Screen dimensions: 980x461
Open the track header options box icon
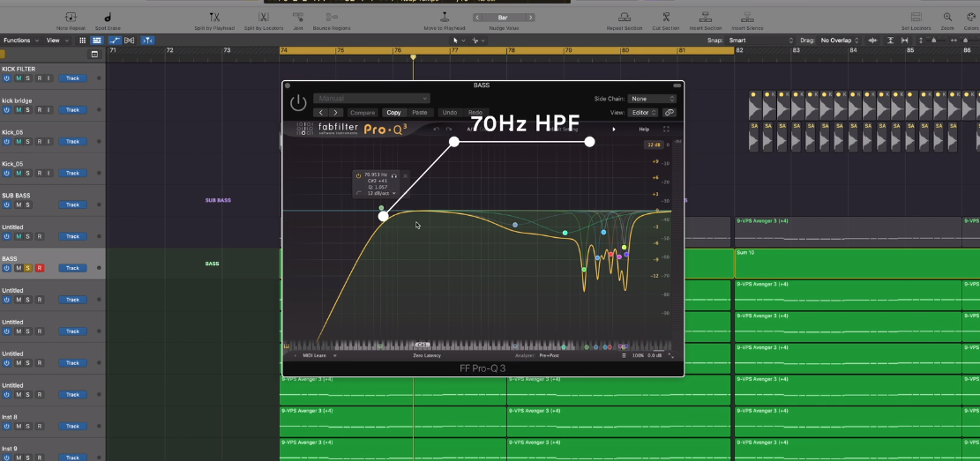94,55
